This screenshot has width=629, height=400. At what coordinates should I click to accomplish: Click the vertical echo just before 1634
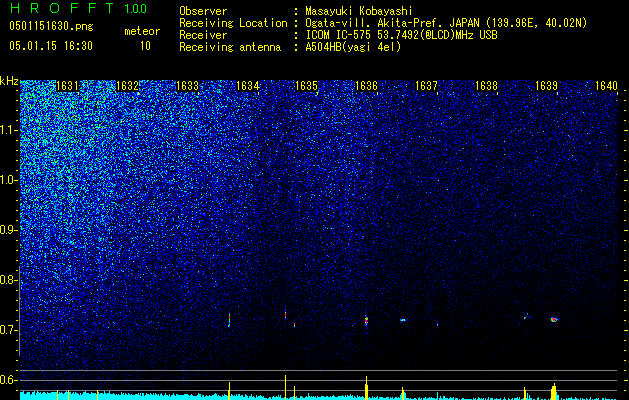229,320
